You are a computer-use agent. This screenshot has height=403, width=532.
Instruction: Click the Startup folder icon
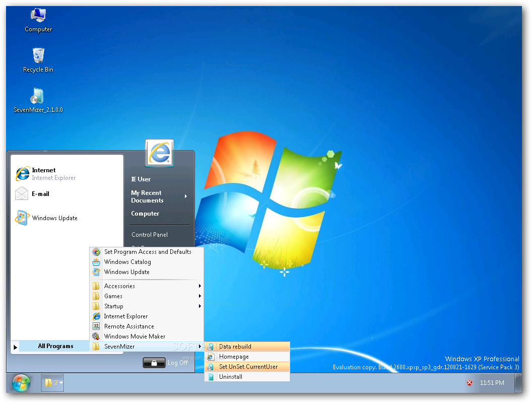point(96,306)
